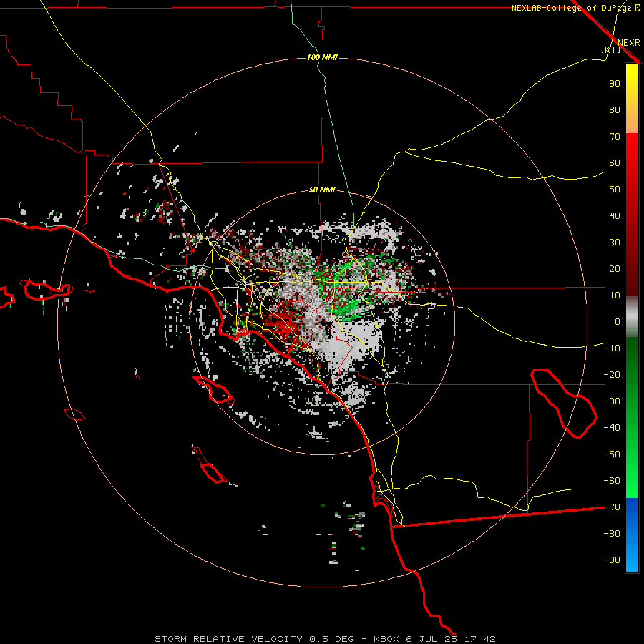Viewport: 644px width, 644px height.
Task: Click the STORM RELATIVE VELOCITY 0.5 DEG caption
Action: [254, 639]
